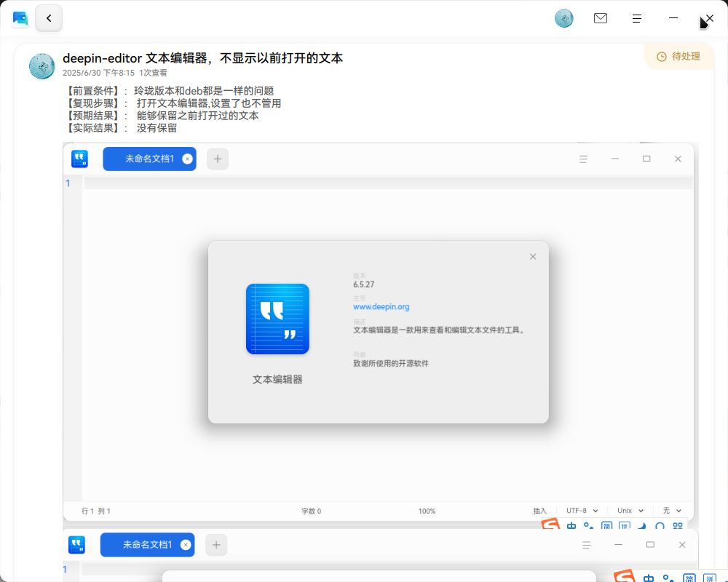The height and width of the screenshot is (582, 728).
Task: Click the 行 1 列 1 status entry
Action: [x=96, y=511]
